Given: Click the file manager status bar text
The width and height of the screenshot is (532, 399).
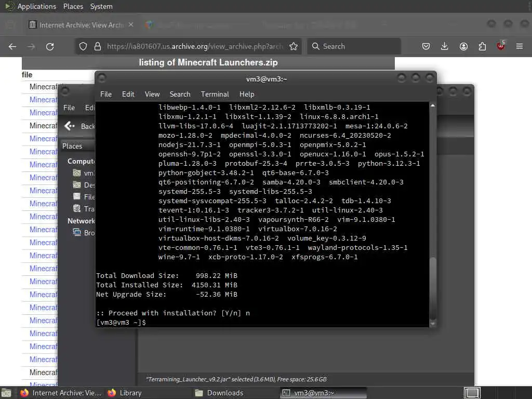Looking at the screenshot, I should pos(236,379).
